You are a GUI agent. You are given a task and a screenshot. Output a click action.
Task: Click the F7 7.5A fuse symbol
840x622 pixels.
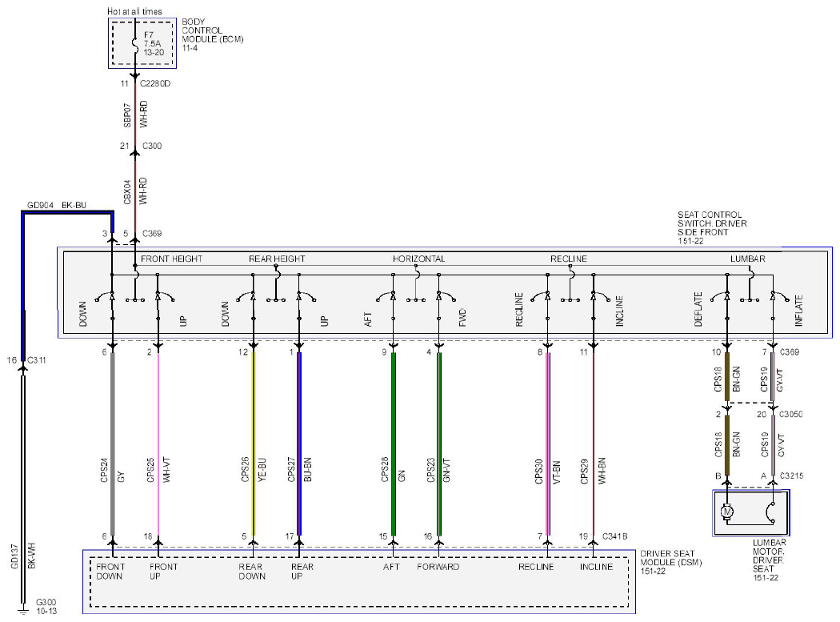pos(135,43)
